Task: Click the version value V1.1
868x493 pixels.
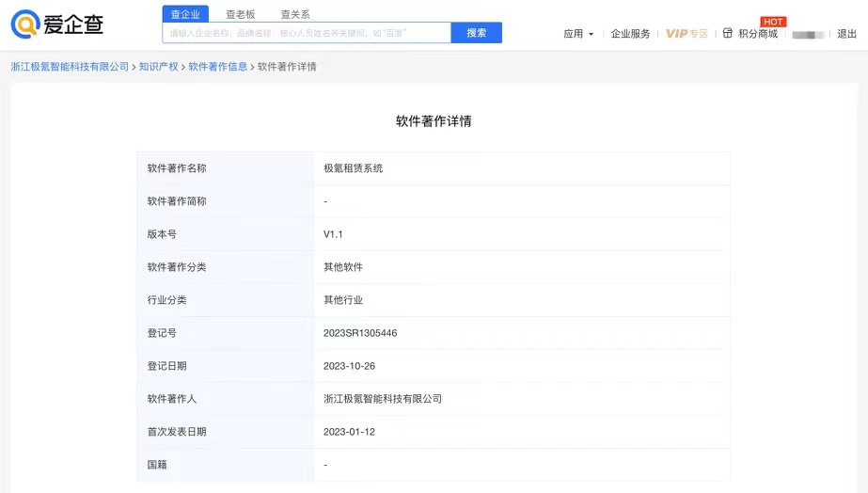Action: click(333, 234)
